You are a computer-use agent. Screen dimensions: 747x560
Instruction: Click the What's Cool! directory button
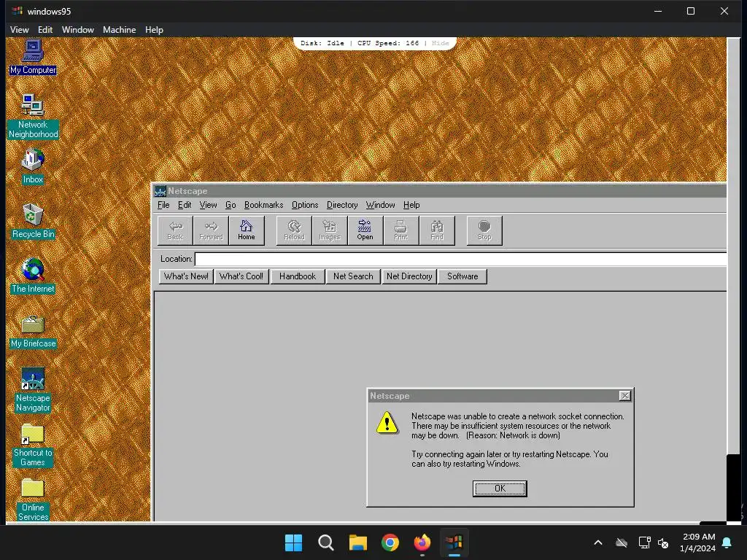point(241,276)
